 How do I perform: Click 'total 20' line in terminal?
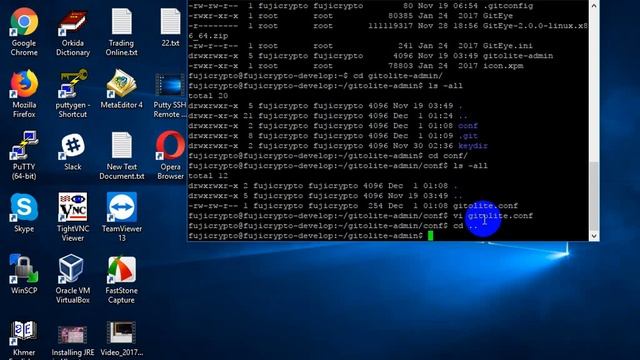point(208,96)
